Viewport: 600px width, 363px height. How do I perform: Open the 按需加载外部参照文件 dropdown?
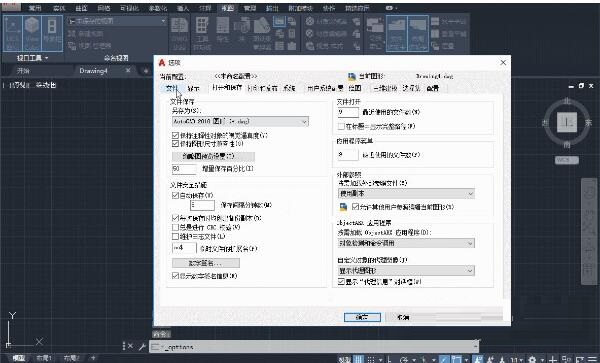click(x=406, y=194)
